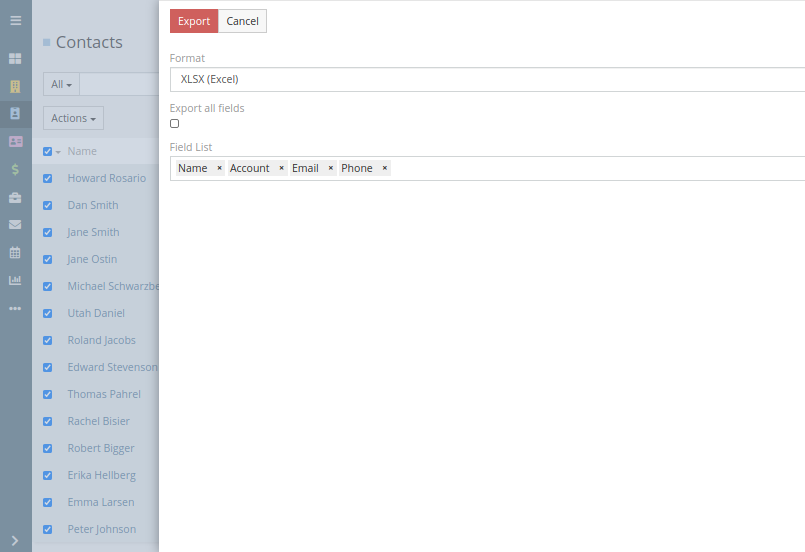Expand the sidebar with the chevron arrow
Image resolution: width=805 pixels, height=552 pixels.
click(15, 540)
